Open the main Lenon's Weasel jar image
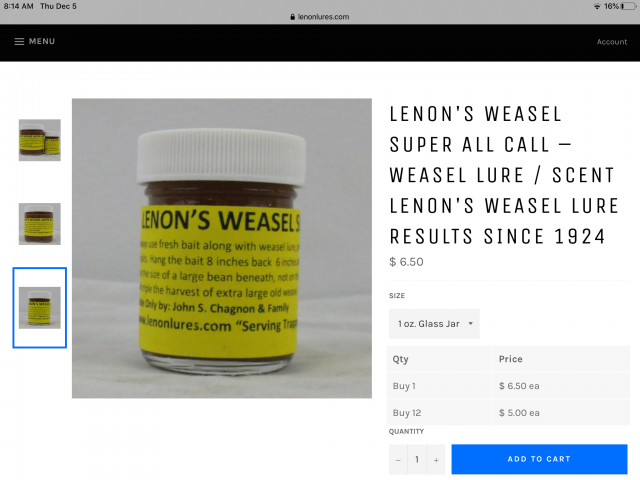Viewport: 640px width, 480px height. click(x=222, y=248)
